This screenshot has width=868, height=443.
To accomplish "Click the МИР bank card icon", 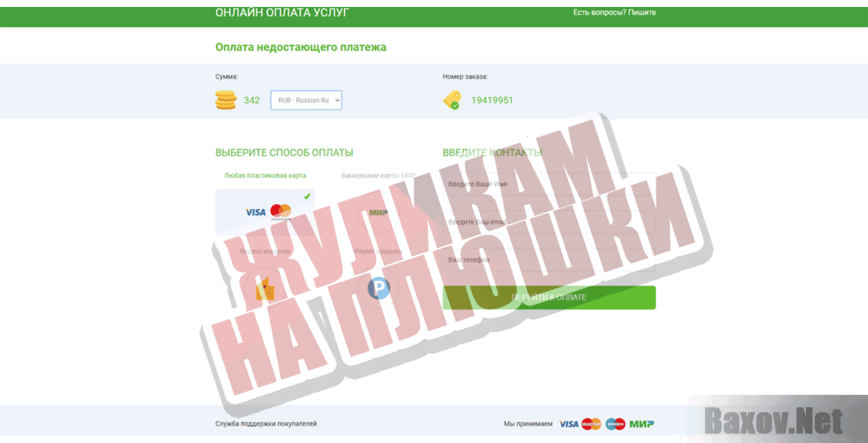I will tap(377, 211).
